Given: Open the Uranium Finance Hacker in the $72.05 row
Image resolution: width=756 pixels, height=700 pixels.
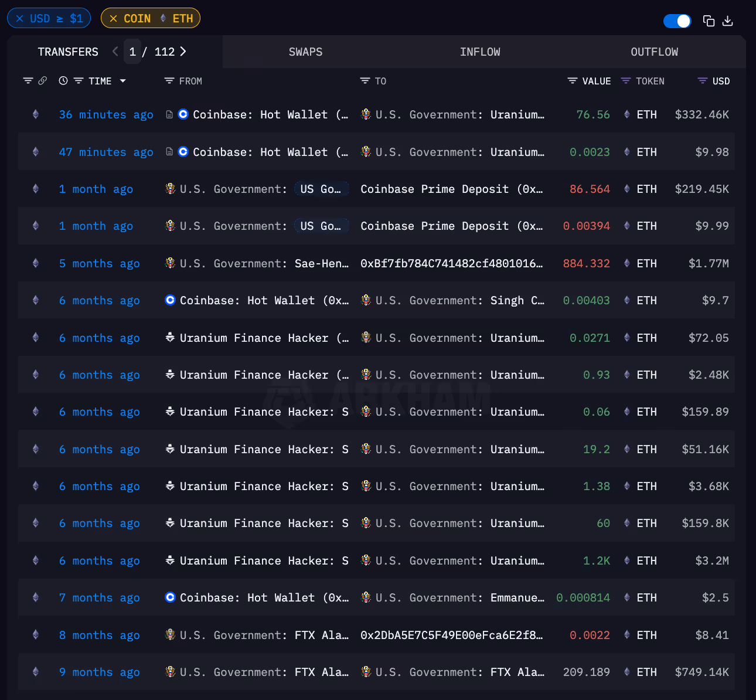Looking at the screenshot, I should (x=264, y=338).
